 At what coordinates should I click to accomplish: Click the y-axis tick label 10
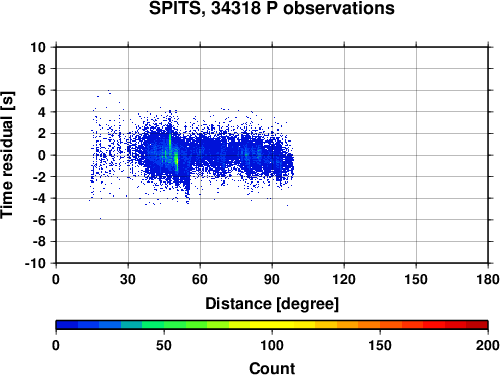[38, 47]
